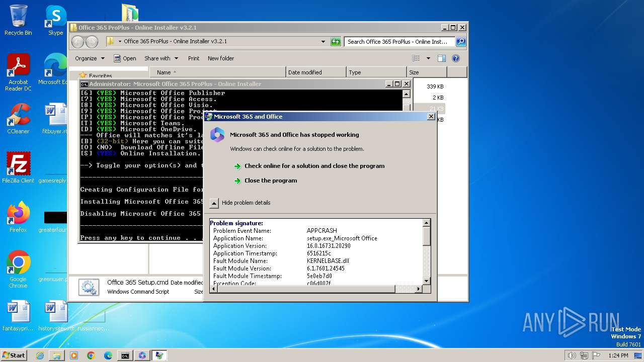Image resolution: width=644 pixels, height=362 pixels.
Task: Click horizontal scrollbar left arrow in details
Action: (213, 289)
